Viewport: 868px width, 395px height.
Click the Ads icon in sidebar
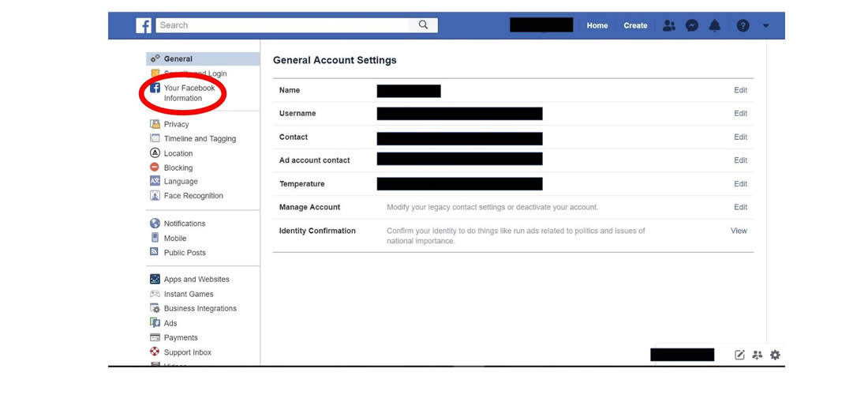pos(155,323)
